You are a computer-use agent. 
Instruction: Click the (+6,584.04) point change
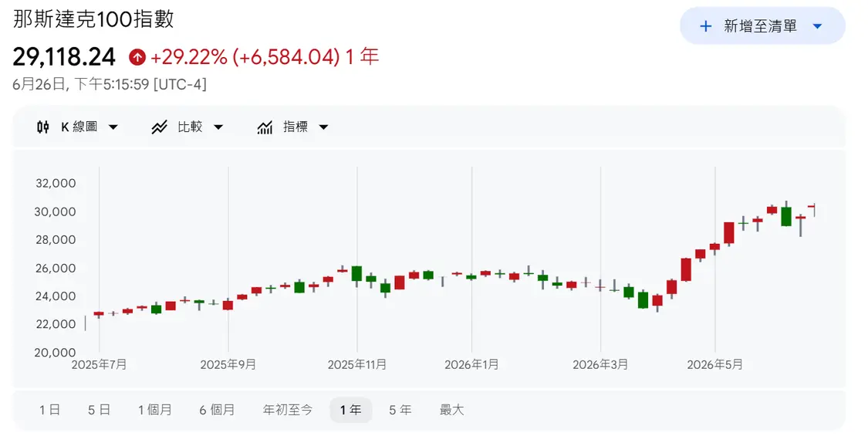[286, 56]
